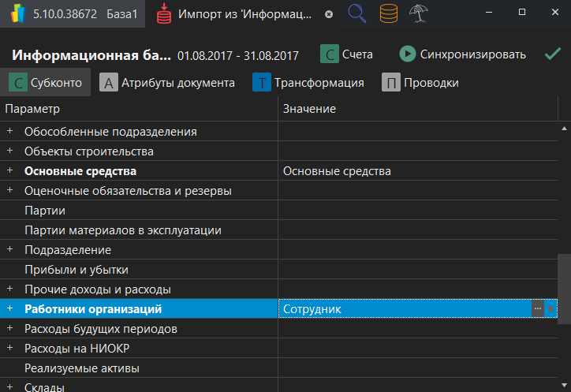Screen dimensions: 571x392
Task: Expand the Обособленные подразделения row
Action: pos(10,131)
